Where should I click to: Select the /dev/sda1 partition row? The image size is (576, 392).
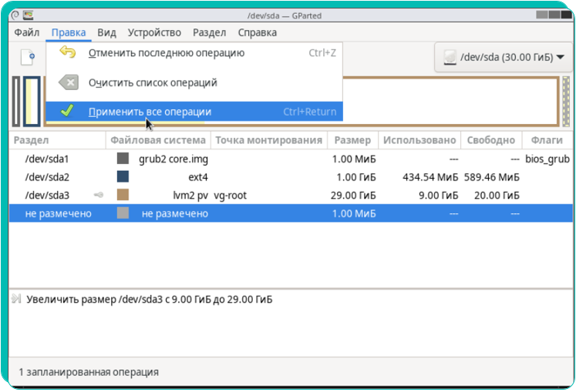click(291, 159)
